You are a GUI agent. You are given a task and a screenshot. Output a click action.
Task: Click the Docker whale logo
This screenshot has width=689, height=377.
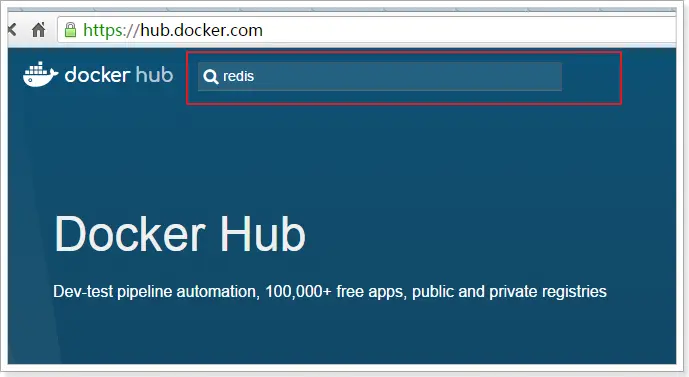[x=40, y=74]
